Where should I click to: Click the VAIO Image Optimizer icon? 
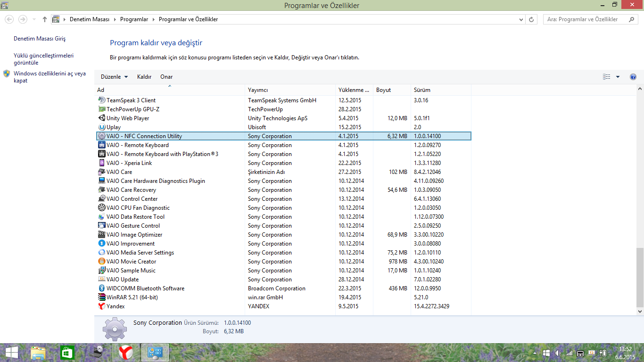[101, 235]
